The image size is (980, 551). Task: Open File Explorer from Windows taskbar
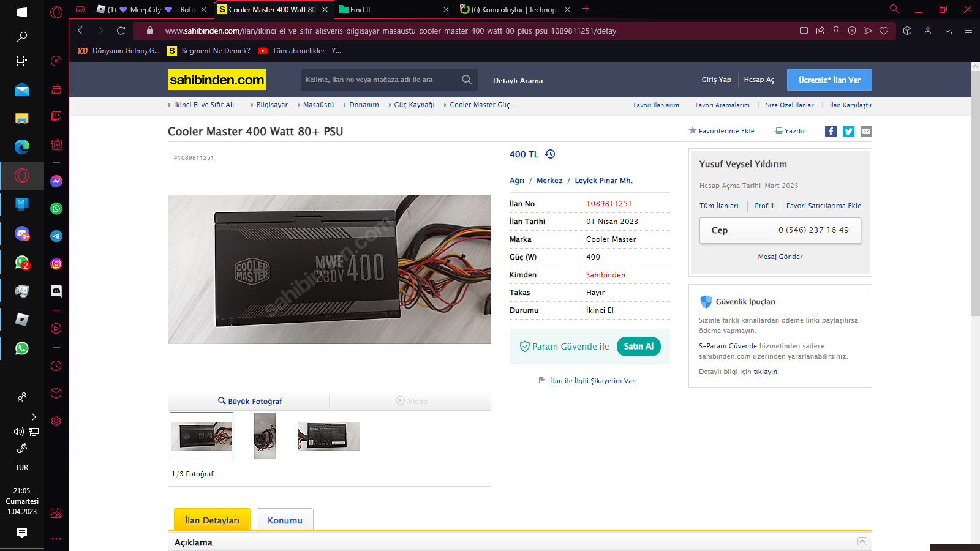22,118
